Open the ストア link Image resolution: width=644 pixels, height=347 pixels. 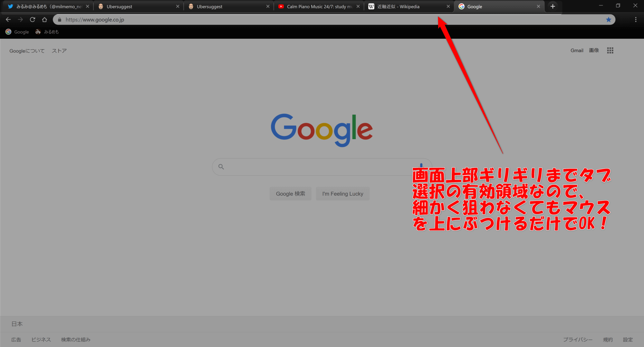tap(59, 51)
